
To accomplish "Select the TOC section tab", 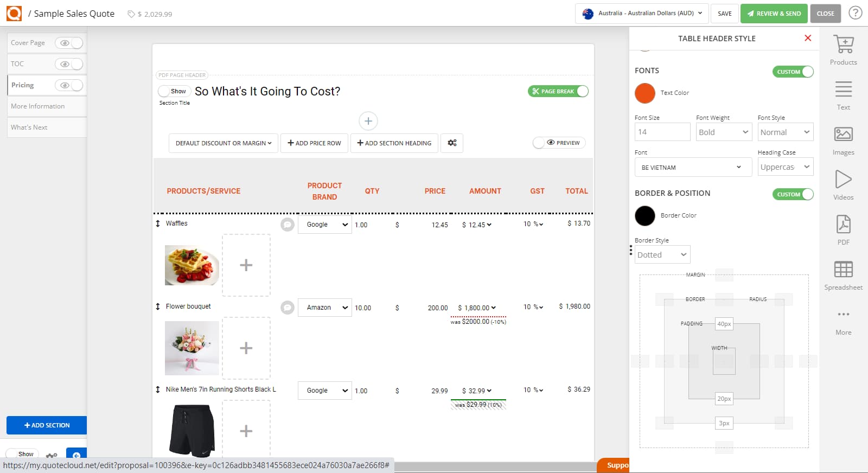I will pyautogui.click(x=17, y=64).
